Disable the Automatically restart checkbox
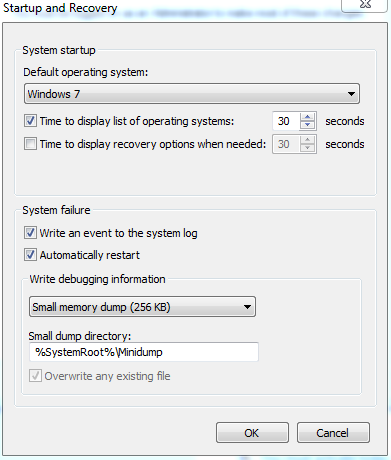391x460 pixels. coord(30,255)
